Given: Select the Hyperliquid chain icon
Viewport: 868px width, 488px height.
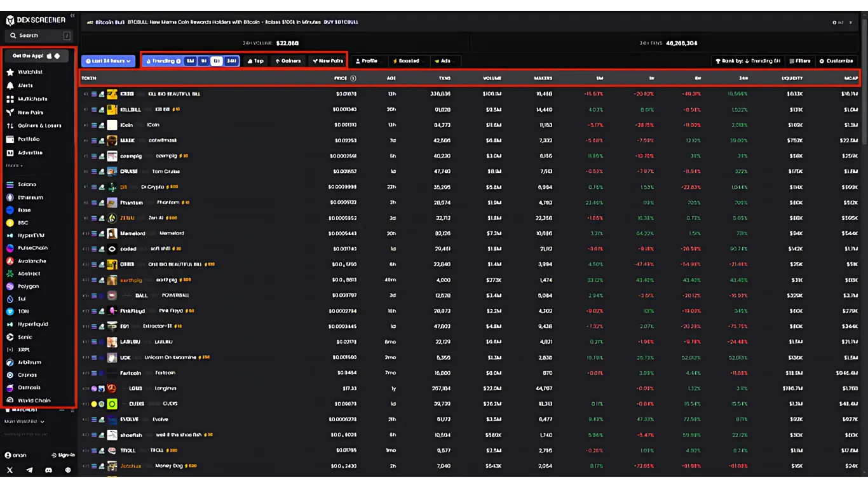Looking at the screenshot, I should (10, 325).
